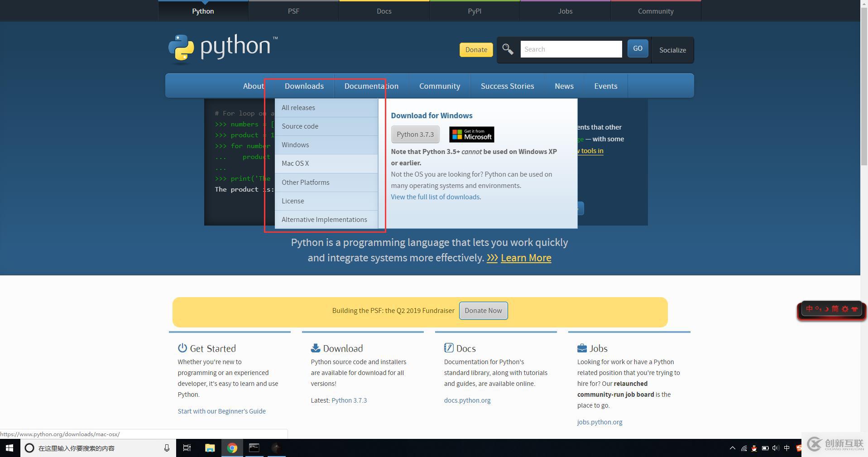Switch to Chrome in the taskbar
868x457 pixels.
pos(232,448)
